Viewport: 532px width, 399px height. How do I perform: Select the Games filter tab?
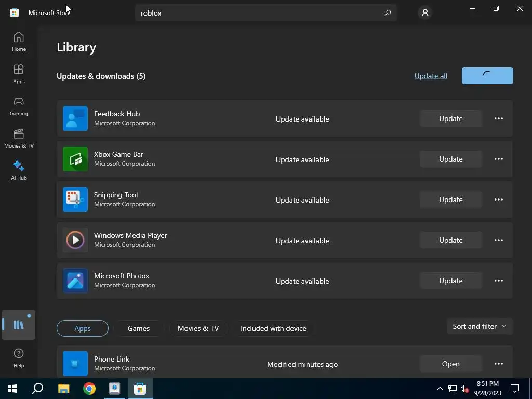point(138,328)
